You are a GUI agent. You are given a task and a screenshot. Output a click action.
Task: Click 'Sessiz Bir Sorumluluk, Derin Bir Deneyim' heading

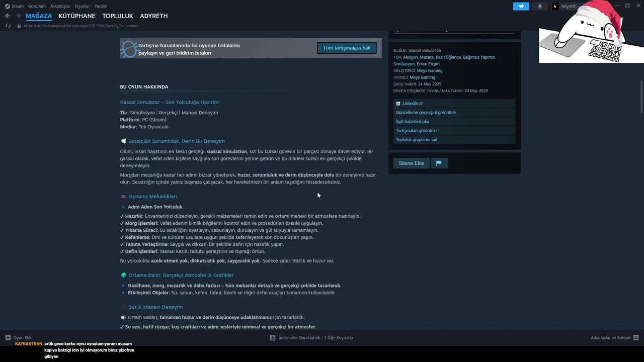click(177, 141)
